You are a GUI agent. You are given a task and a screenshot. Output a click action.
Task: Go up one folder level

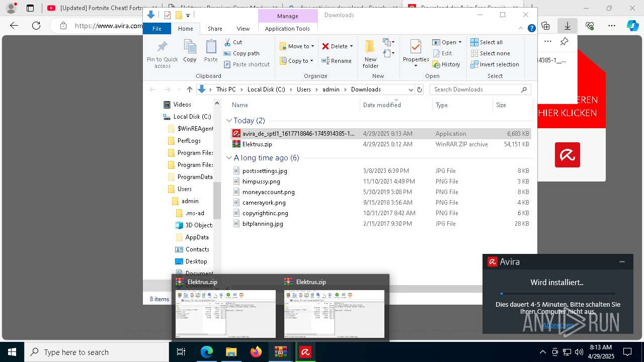189,89
